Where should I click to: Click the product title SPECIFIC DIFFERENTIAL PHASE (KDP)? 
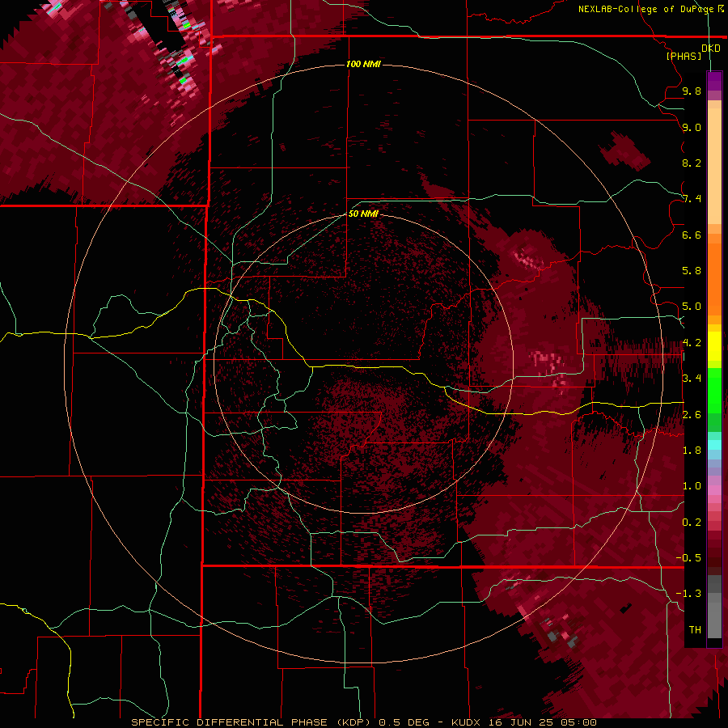coord(251,722)
